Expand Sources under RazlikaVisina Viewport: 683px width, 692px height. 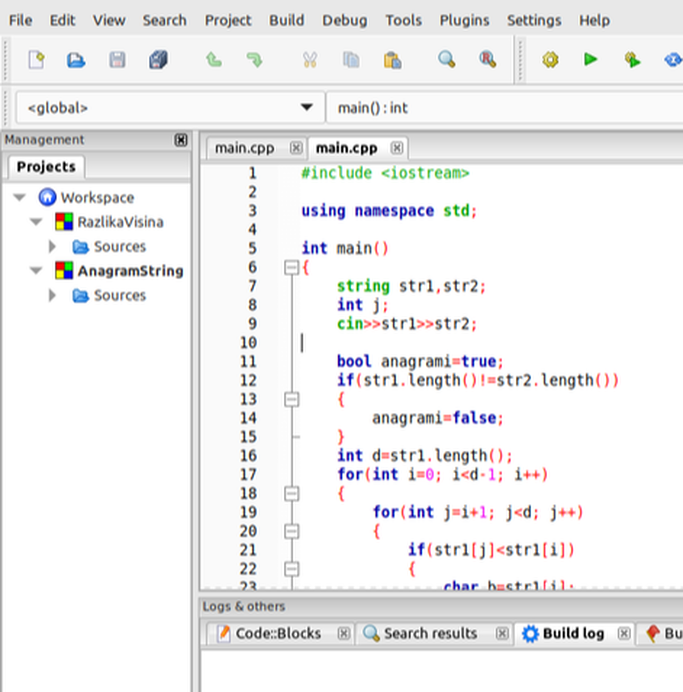pos(52,246)
